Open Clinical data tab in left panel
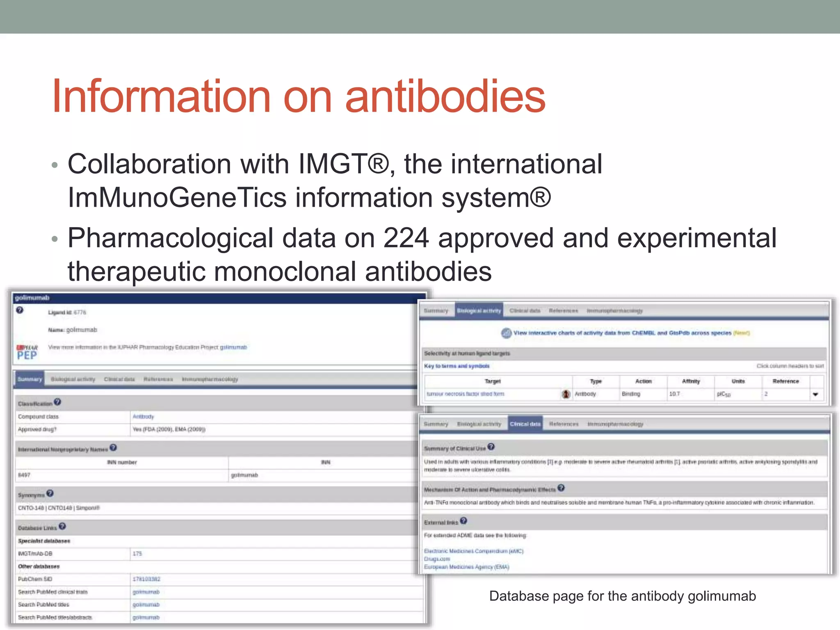The width and height of the screenshot is (840, 630). (119, 379)
